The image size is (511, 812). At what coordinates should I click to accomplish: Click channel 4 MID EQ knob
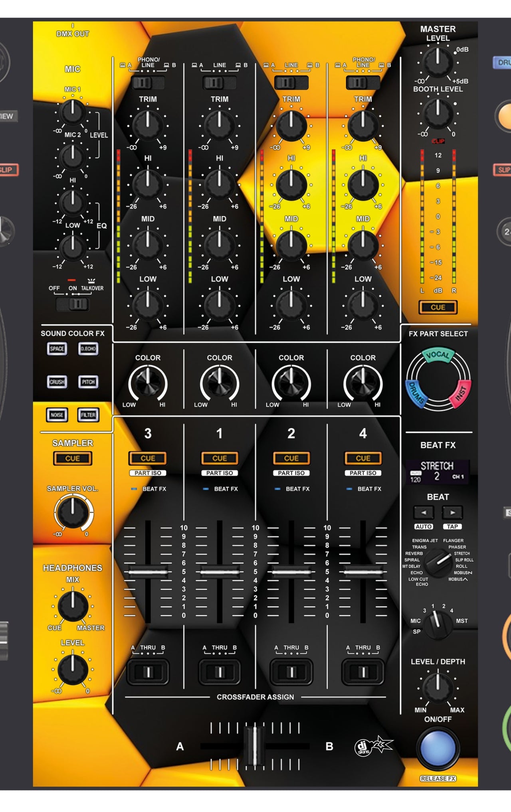point(363,245)
